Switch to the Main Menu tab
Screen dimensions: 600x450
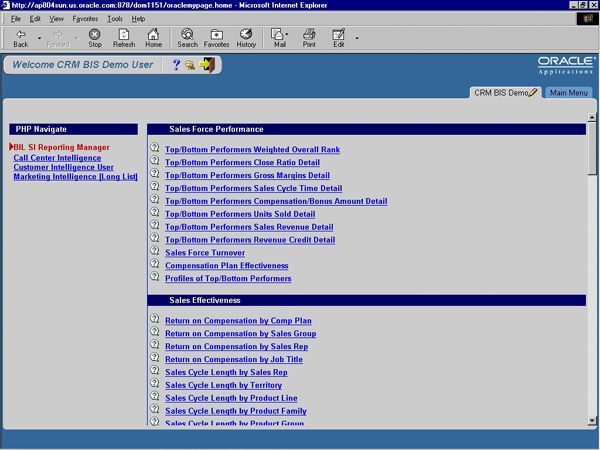(568, 93)
